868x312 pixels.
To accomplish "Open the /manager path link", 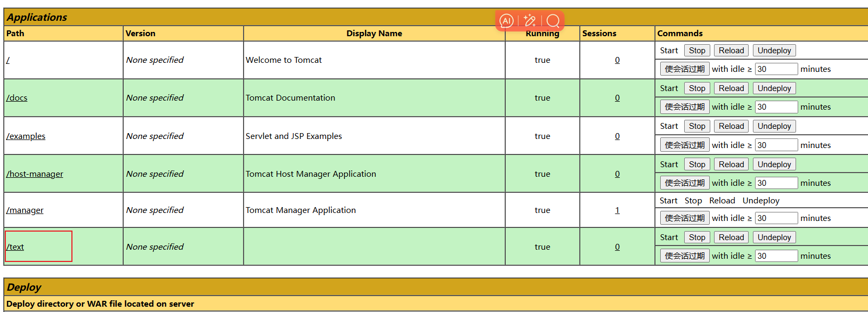I will tap(25, 210).
